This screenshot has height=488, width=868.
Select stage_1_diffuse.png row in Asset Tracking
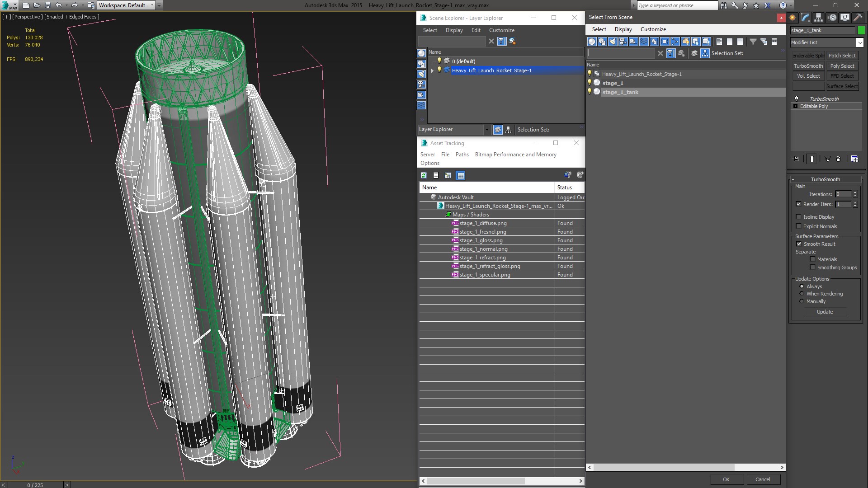(502, 223)
